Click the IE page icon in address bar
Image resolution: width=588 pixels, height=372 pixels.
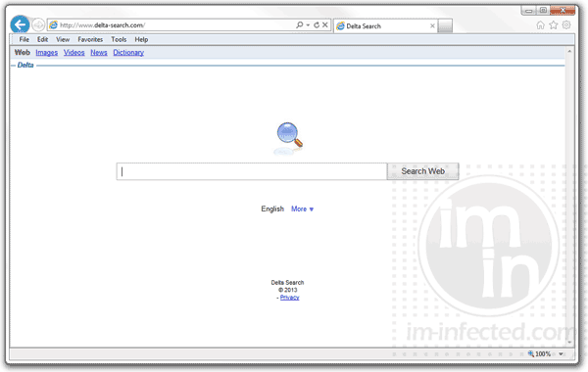pyautogui.click(x=54, y=25)
